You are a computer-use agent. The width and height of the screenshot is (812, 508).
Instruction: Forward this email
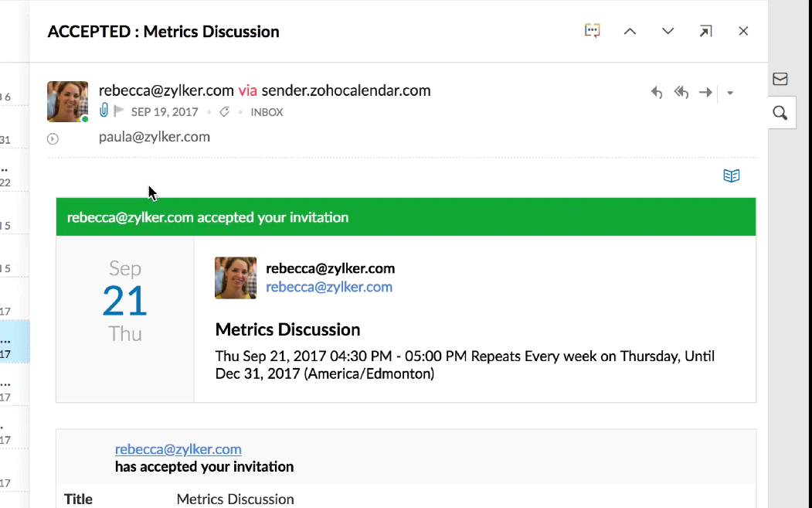pyautogui.click(x=705, y=92)
